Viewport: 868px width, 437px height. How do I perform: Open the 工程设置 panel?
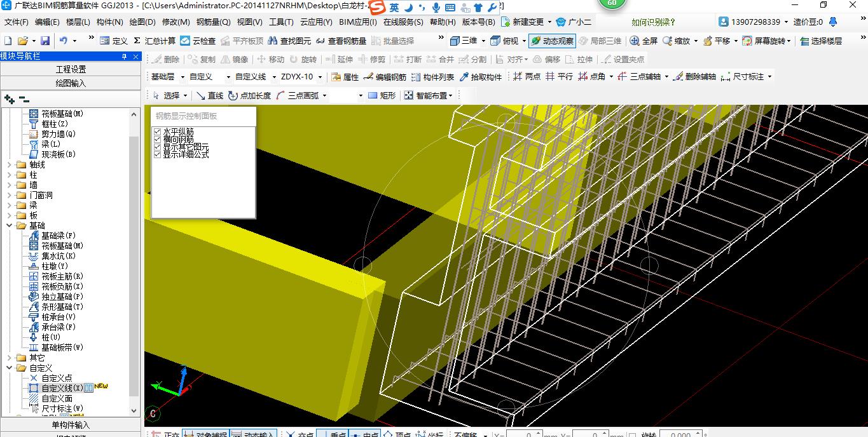pyautogui.click(x=71, y=69)
